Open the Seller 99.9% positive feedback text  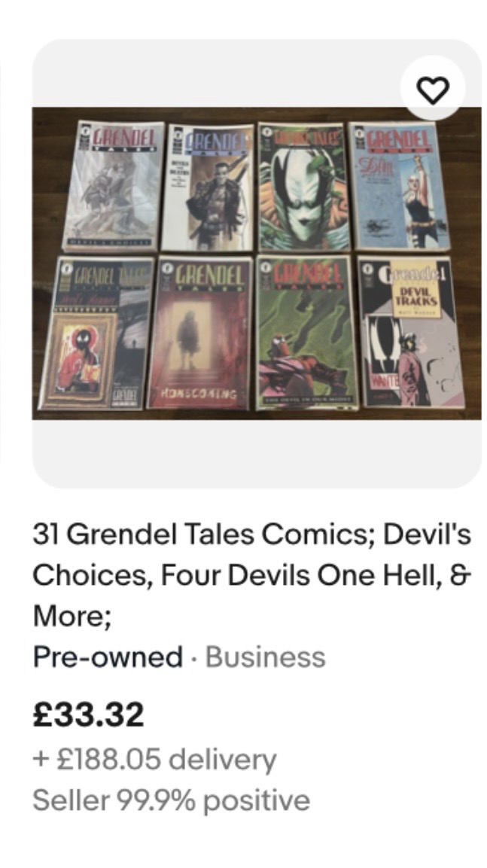coord(171,800)
